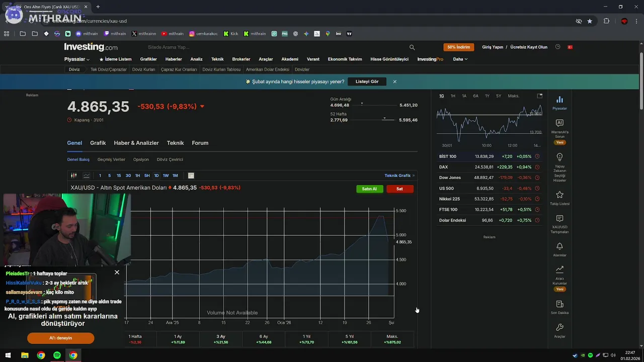Select the 15 minute chart interval
The image size is (644, 362).
(119, 175)
